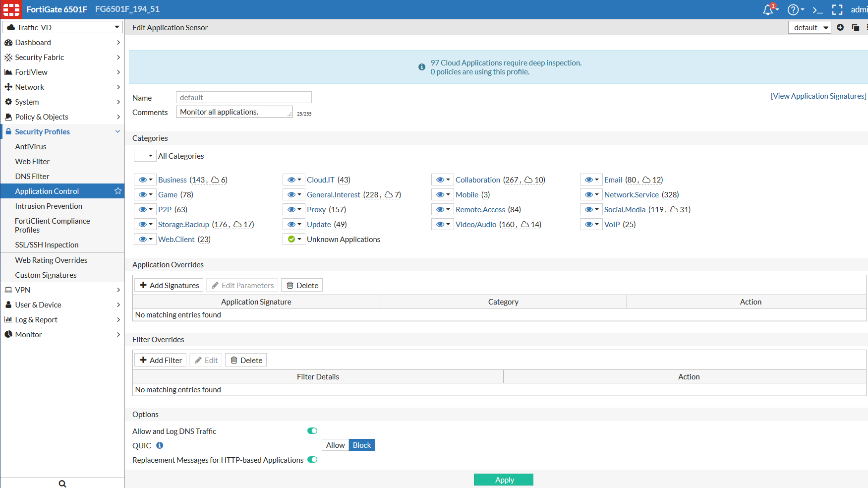Expand User & Device menu
This screenshot has width=868, height=488.
point(62,305)
